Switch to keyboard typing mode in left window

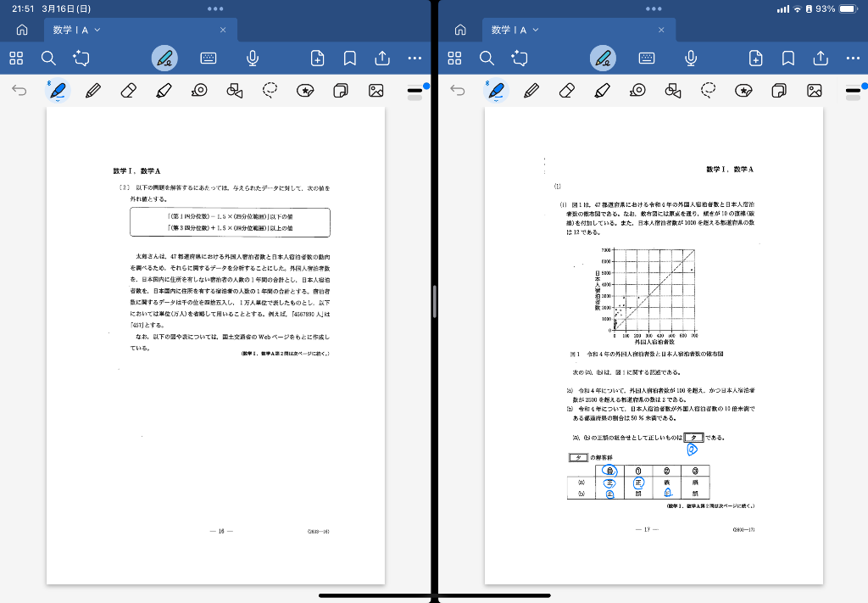click(209, 59)
